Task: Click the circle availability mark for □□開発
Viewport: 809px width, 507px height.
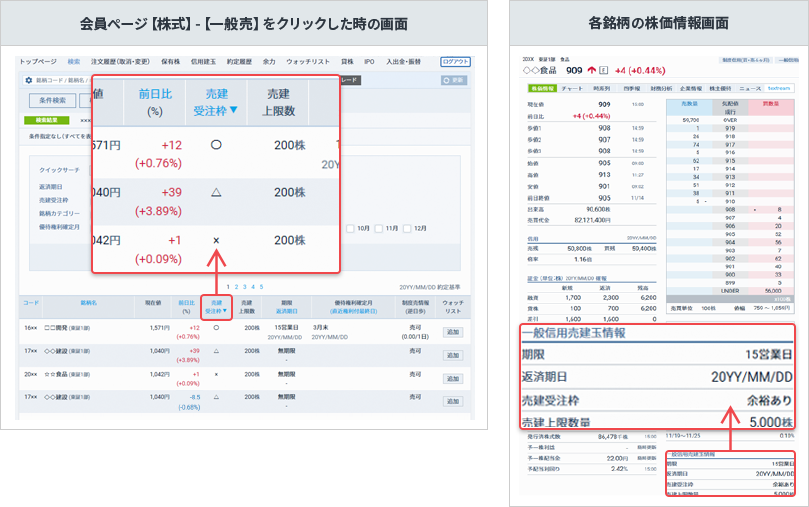Action: [216, 327]
